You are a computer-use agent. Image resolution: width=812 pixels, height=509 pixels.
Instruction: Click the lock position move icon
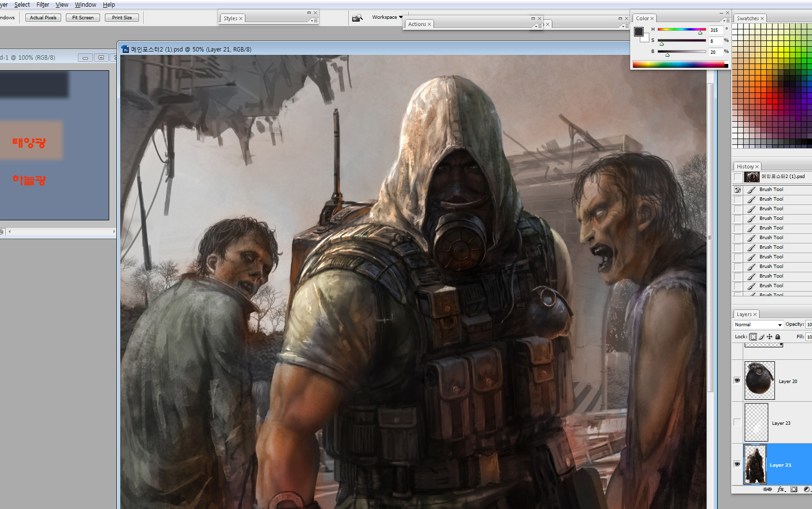tap(769, 337)
